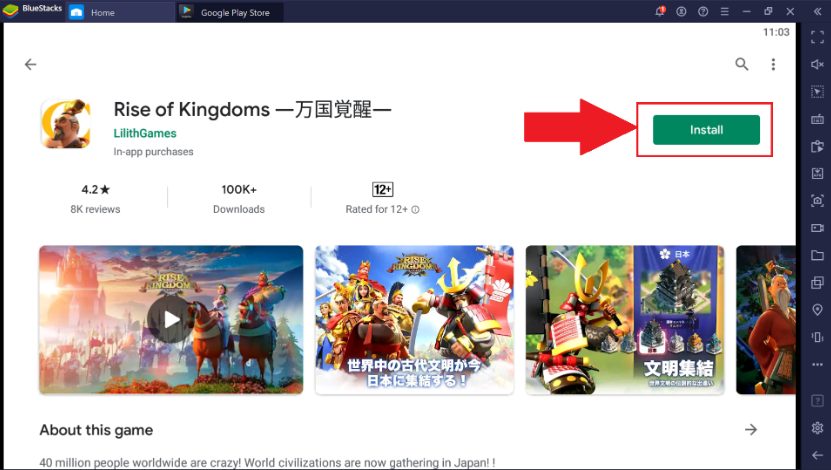Image resolution: width=831 pixels, height=470 pixels.
Task: Mute BlueStacks volume
Action: pos(817,64)
